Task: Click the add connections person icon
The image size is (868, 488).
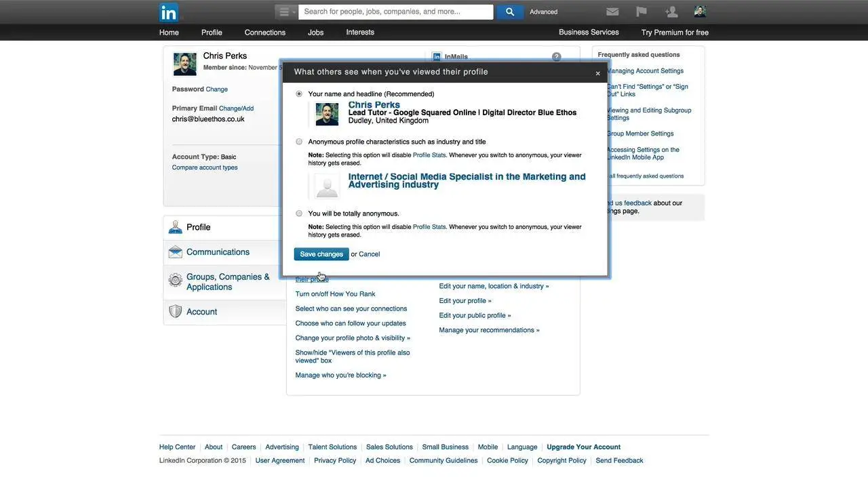Action: (x=671, y=12)
